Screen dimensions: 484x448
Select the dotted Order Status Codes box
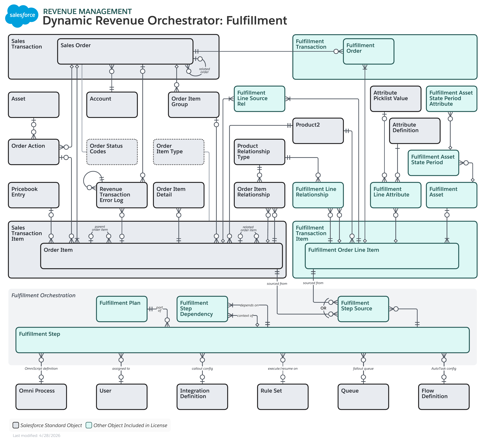(x=112, y=152)
